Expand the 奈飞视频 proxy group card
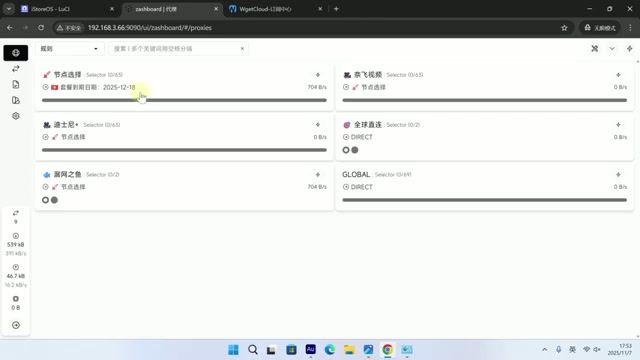This screenshot has width=640, height=360. click(484, 87)
